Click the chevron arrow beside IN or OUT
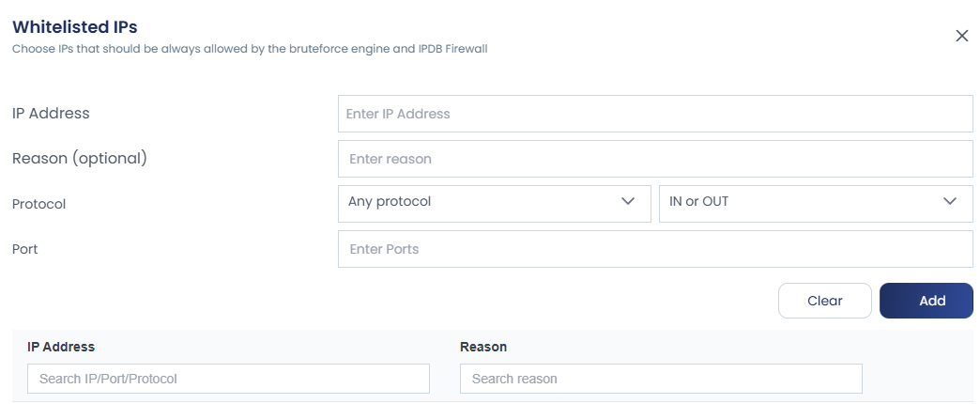This screenshot has width=980, height=404. click(x=950, y=202)
